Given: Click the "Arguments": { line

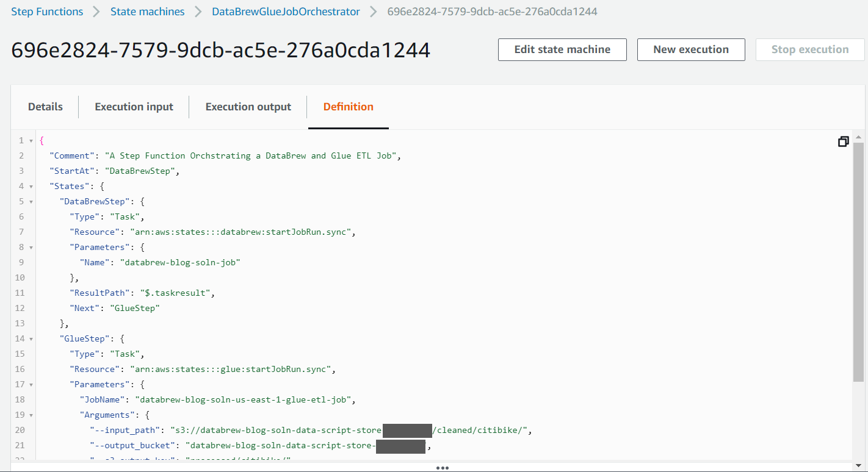Looking at the screenshot, I should click(115, 415).
